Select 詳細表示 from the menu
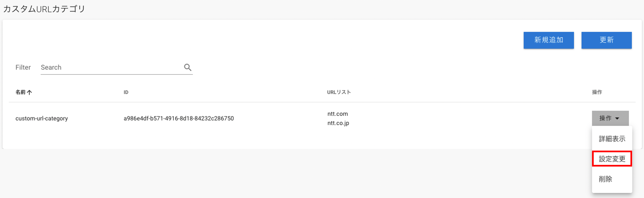Screen dimensions: 644x198 point(612,139)
